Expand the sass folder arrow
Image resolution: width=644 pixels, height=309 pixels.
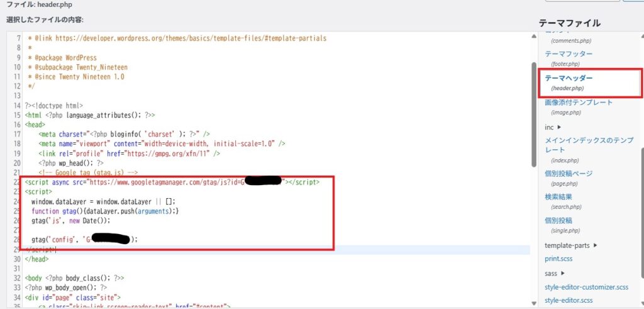(563, 273)
